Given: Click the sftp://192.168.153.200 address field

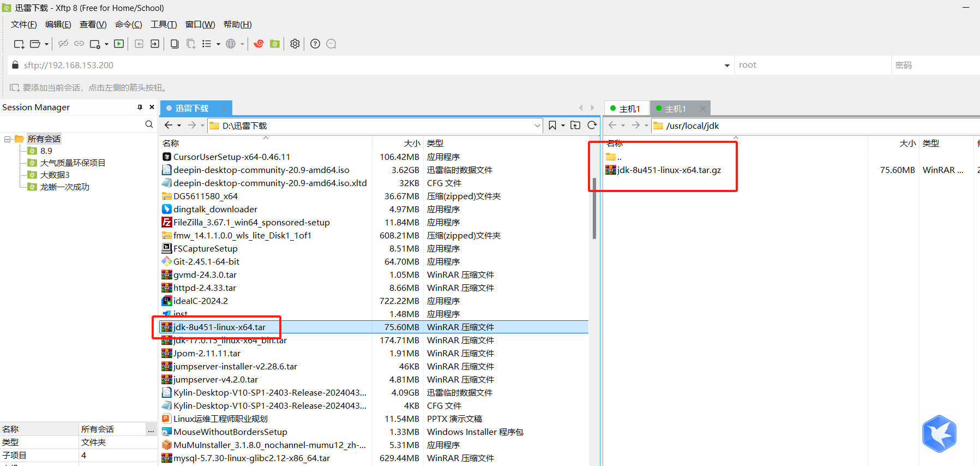Looking at the screenshot, I should pyautogui.click(x=371, y=65).
